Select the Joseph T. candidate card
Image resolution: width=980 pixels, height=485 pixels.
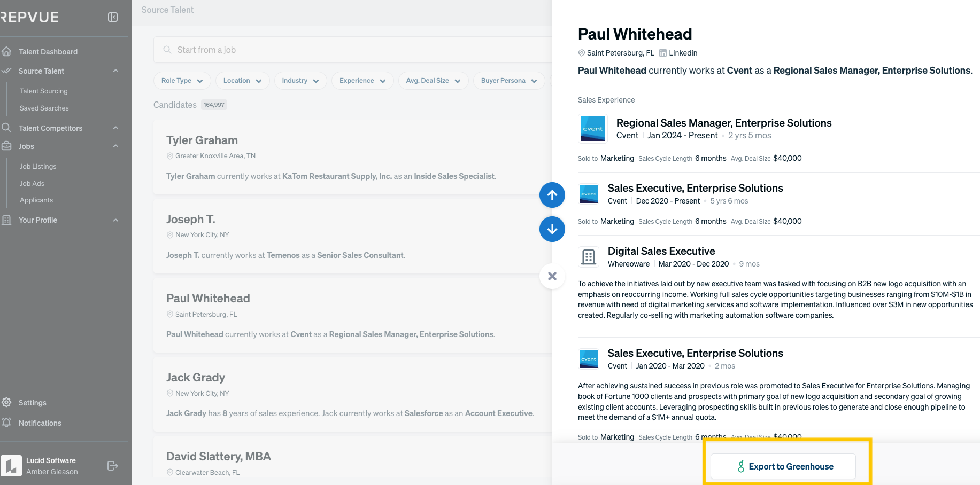click(x=353, y=236)
